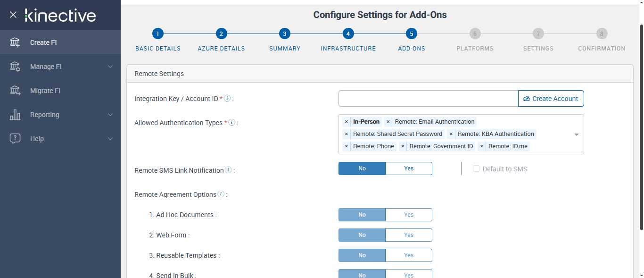The height and width of the screenshot is (278, 644).
Task: Click the Help question bubble icon
Action: [15, 139]
